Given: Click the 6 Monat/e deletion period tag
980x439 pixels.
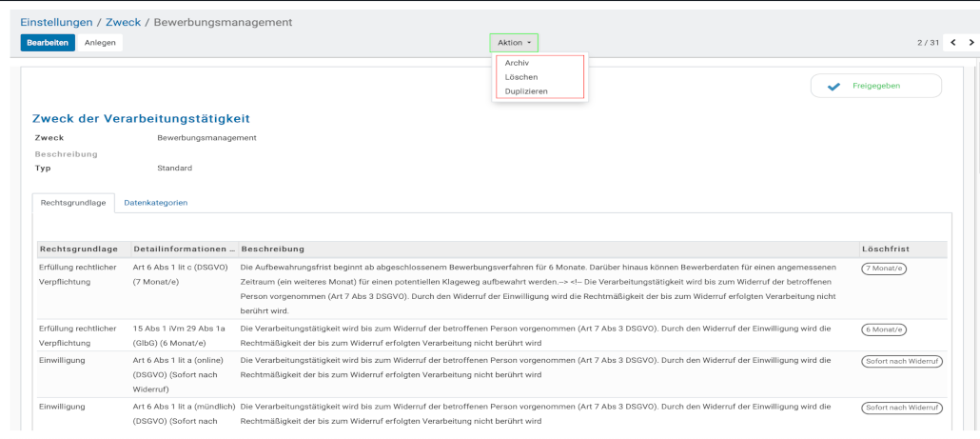Looking at the screenshot, I should [x=884, y=329].
